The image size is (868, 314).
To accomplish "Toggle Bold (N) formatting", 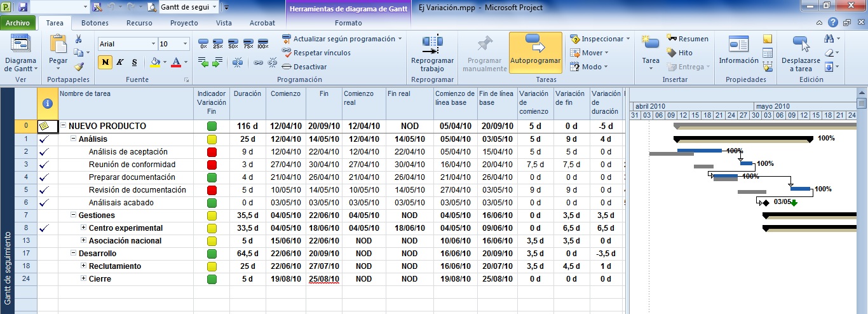I will coord(105,62).
